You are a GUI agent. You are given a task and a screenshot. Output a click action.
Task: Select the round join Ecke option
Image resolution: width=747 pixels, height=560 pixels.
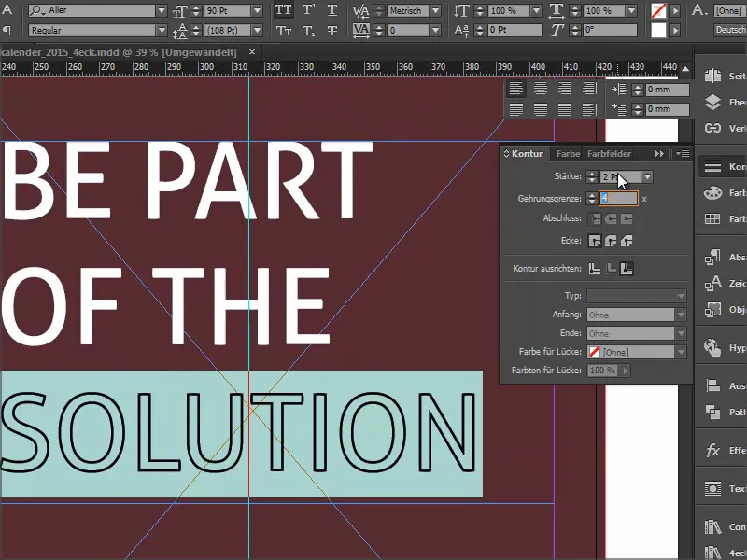(x=611, y=242)
